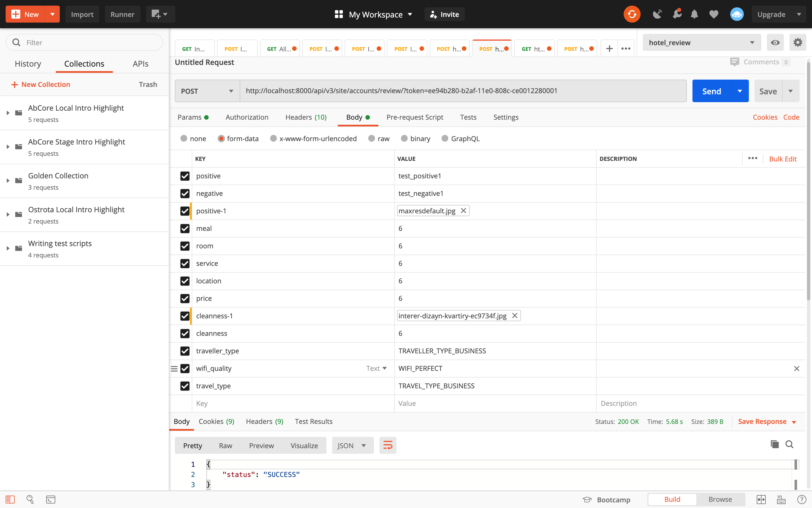Switch to the APIs tab

(140, 63)
